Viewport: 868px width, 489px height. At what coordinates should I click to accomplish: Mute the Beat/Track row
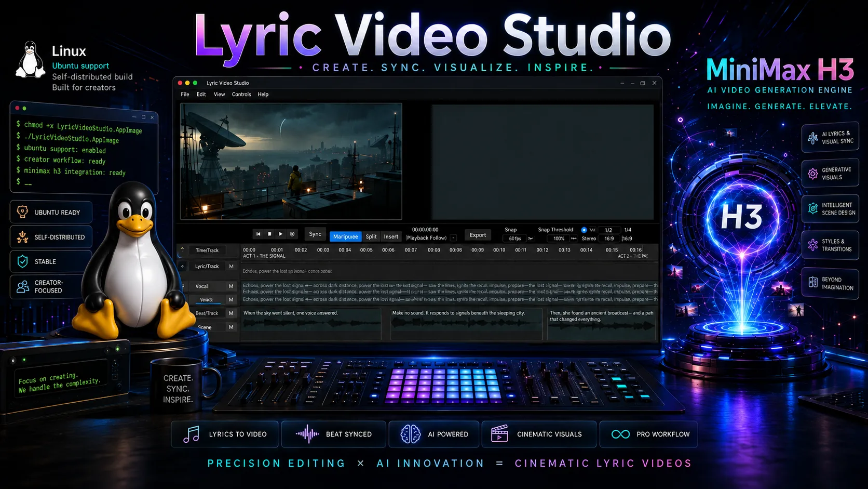pos(231,313)
